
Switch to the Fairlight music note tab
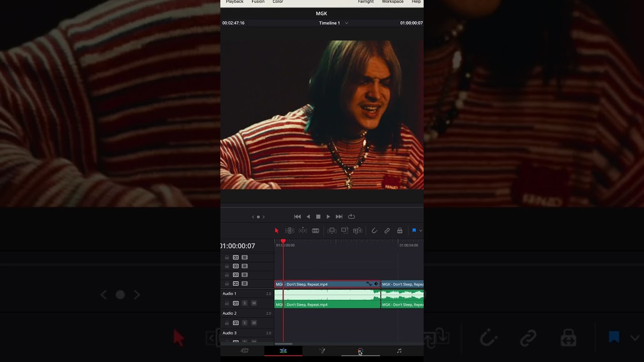pos(399,351)
